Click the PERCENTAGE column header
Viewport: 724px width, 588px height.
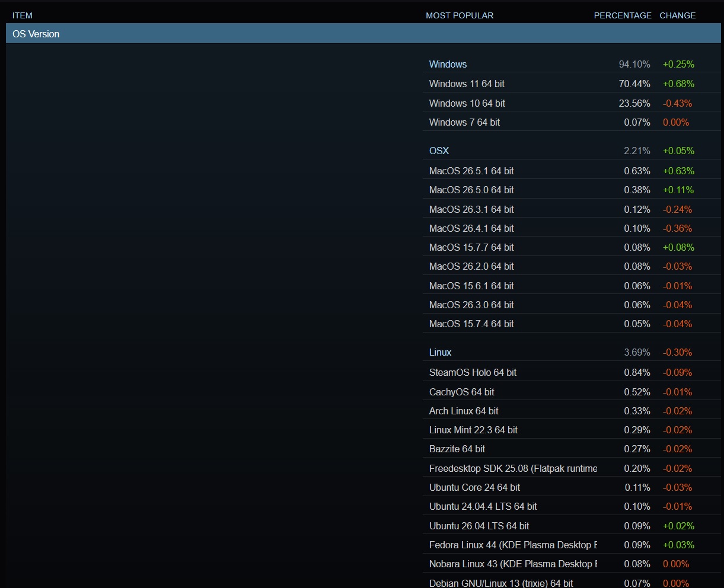[623, 15]
